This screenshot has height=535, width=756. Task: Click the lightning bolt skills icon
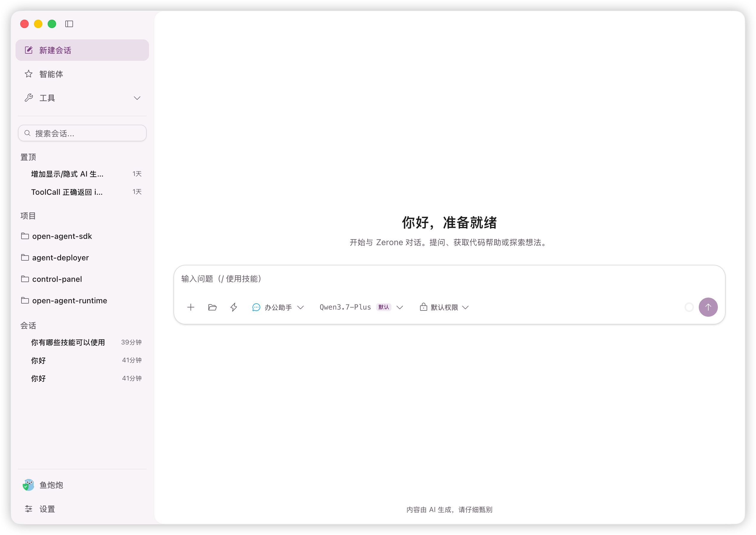[x=234, y=307]
